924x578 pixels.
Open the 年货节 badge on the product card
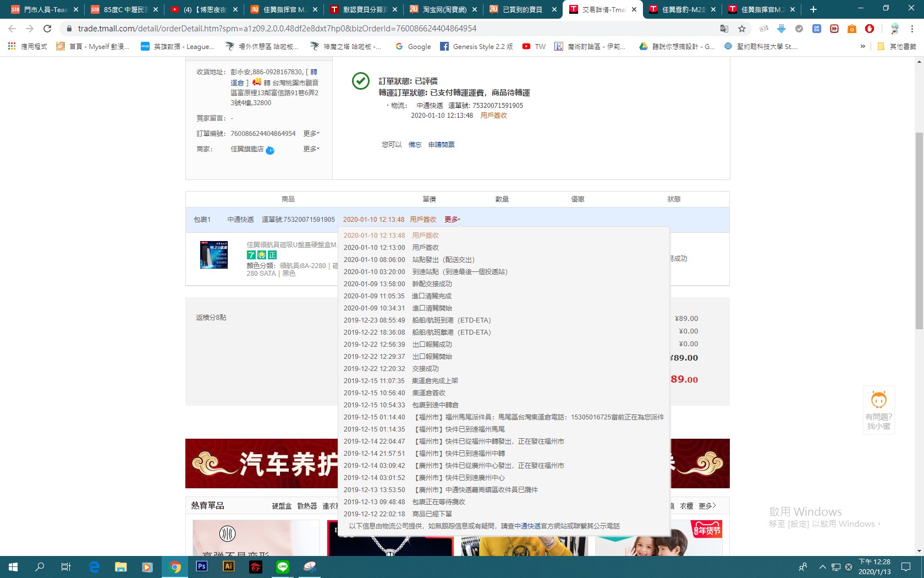pyautogui.click(x=707, y=530)
